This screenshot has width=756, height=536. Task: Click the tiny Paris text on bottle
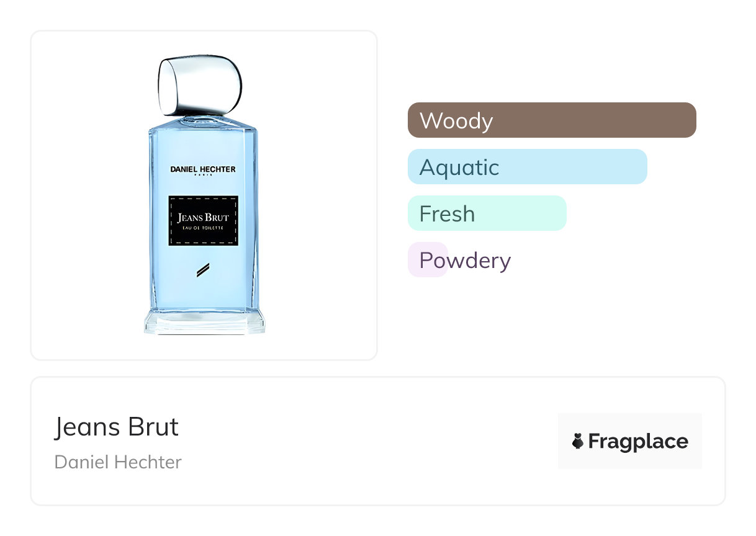point(203,176)
